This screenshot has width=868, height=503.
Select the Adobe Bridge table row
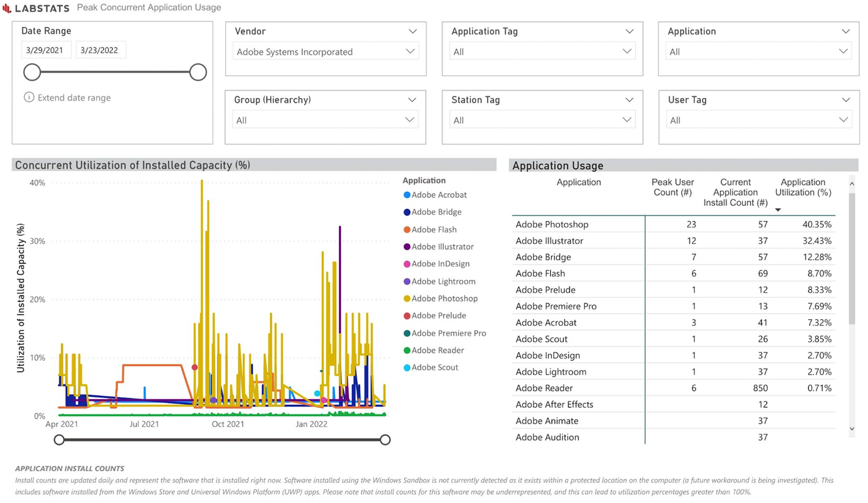pyautogui.click(x=674, y=257)
